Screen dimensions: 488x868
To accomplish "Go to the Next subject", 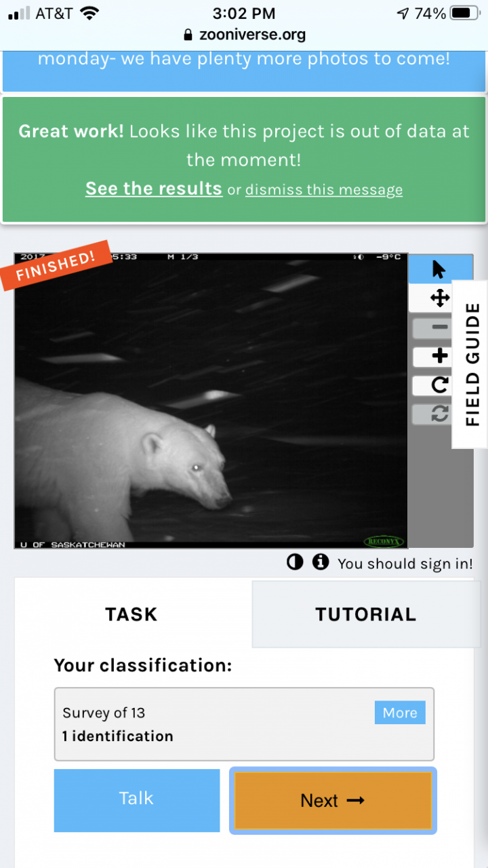I will point(333,800).
